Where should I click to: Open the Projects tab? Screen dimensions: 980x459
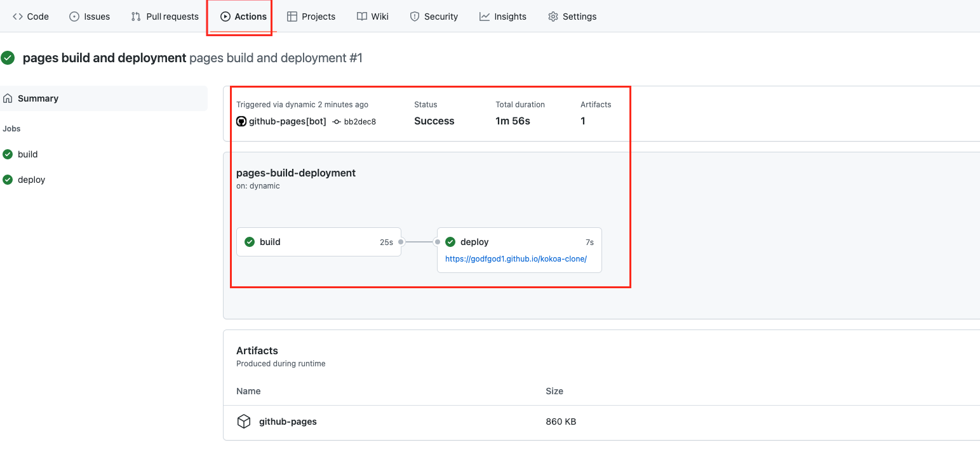311,17
